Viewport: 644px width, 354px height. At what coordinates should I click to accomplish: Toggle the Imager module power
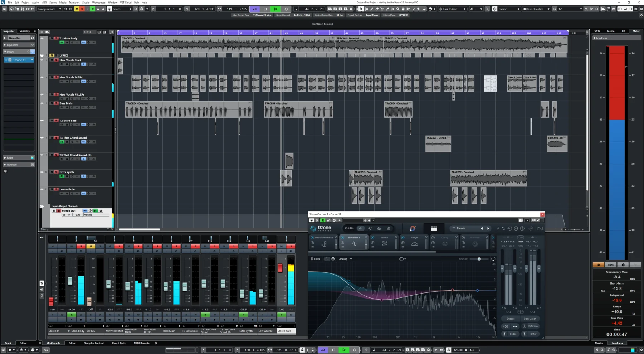[x=403, y=237]
